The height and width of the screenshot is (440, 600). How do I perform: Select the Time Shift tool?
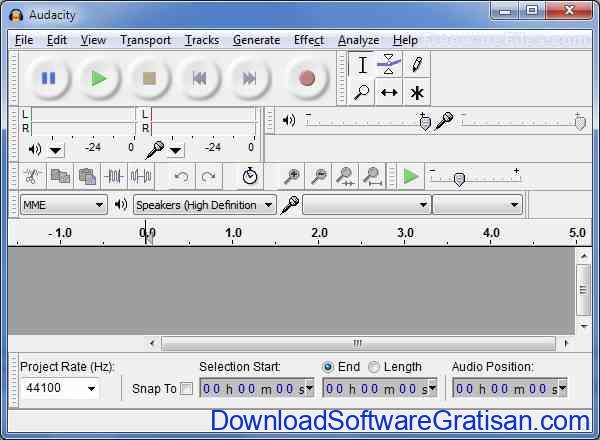coord(389,92)
